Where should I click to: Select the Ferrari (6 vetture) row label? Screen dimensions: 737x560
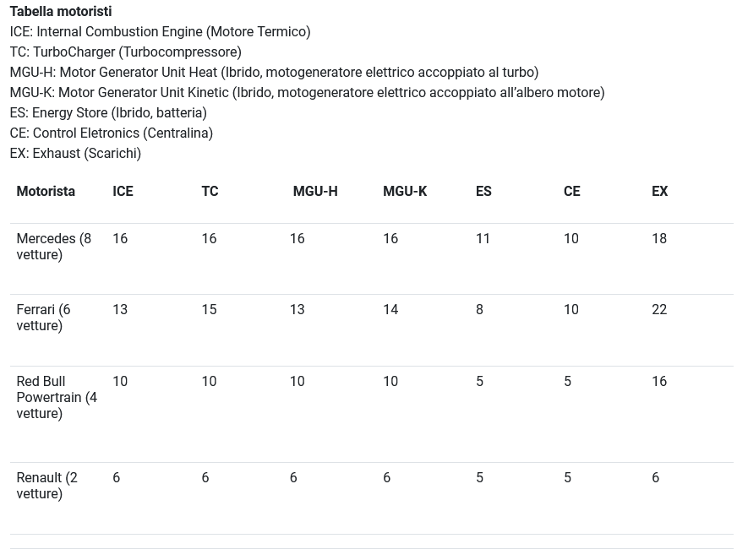coord(43,318)
